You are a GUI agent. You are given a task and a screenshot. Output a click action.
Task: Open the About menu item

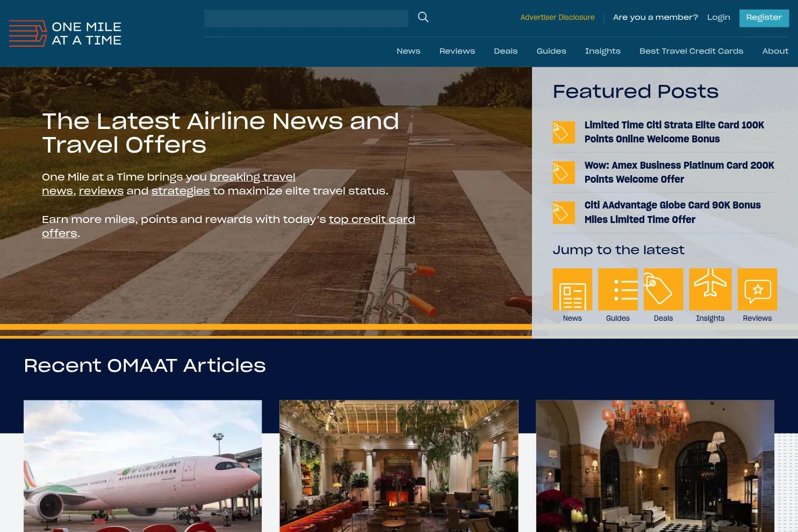pyautogui.click(x=775, y=51)
